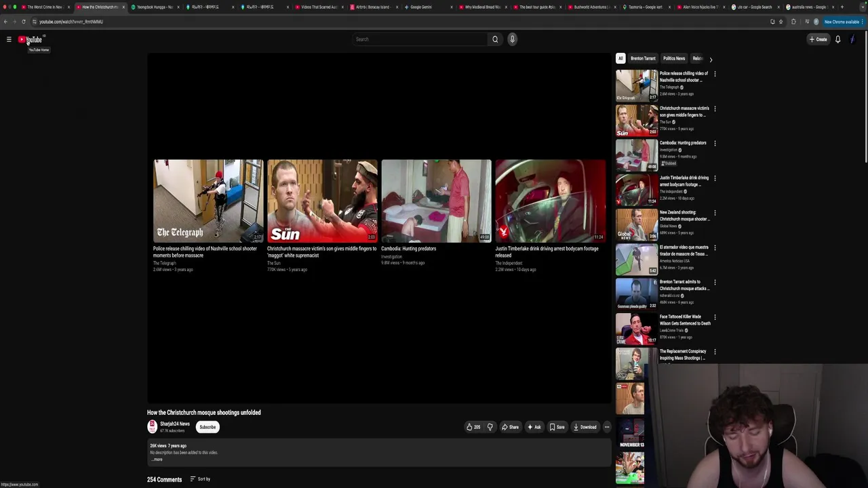Viewport: 868px width, 488px height.
Task: Play The Sun Christchurch video from end-screen grid
Action: [322, 201]
